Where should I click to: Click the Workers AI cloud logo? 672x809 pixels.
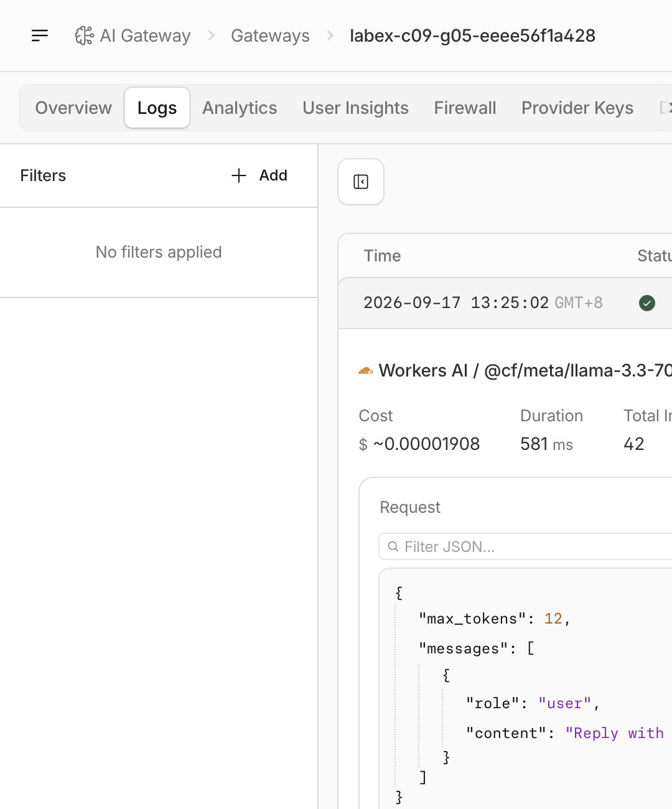(x=366, y=371)
